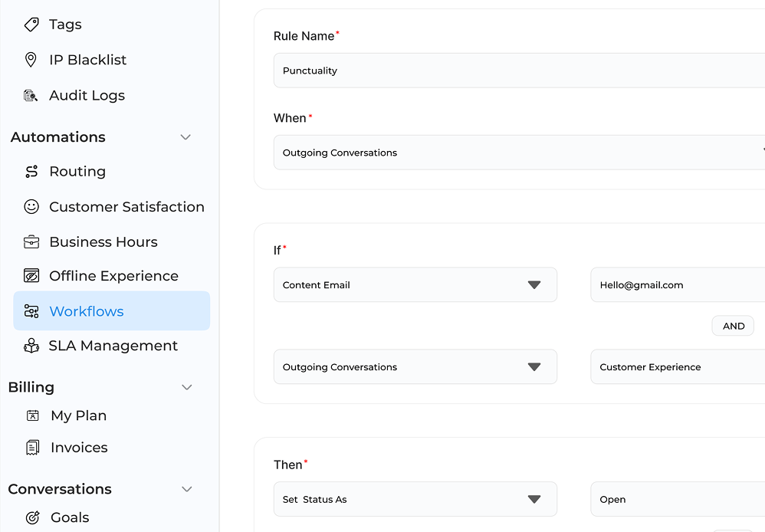Click the Automations section header

click(58, 137)
